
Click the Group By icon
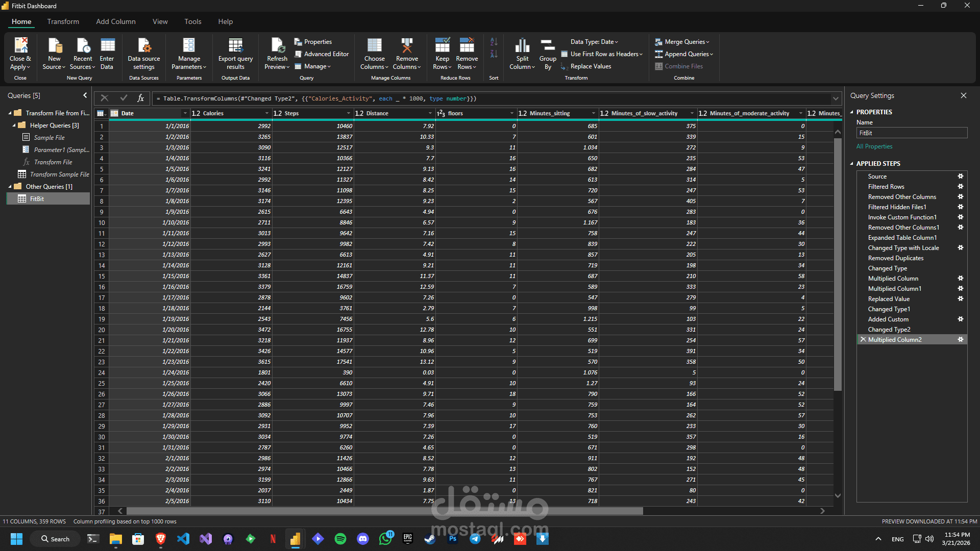tap(548, 46)
